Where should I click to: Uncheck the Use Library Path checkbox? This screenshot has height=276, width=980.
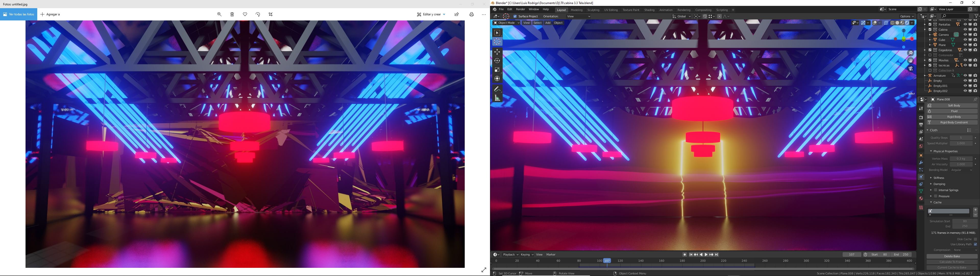(975, 244)
